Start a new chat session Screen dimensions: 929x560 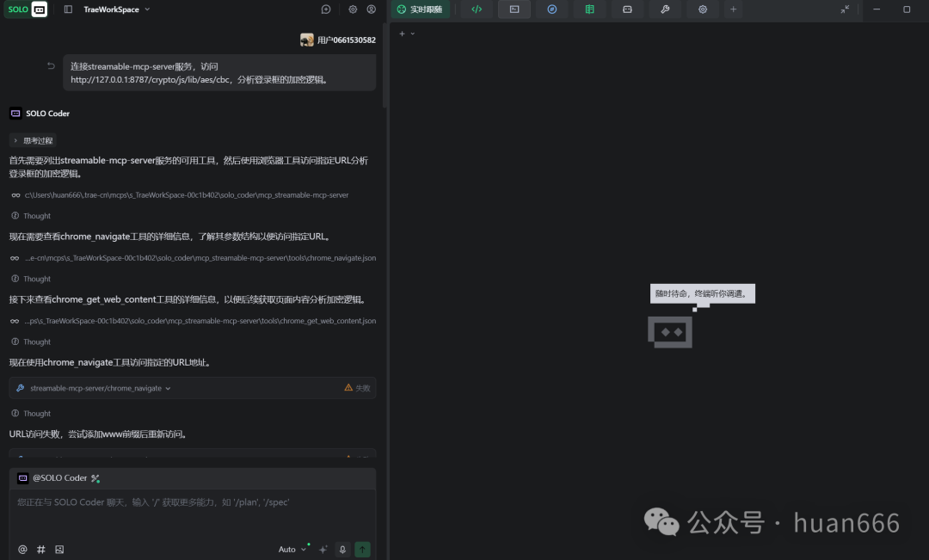[x=326, y=9]
